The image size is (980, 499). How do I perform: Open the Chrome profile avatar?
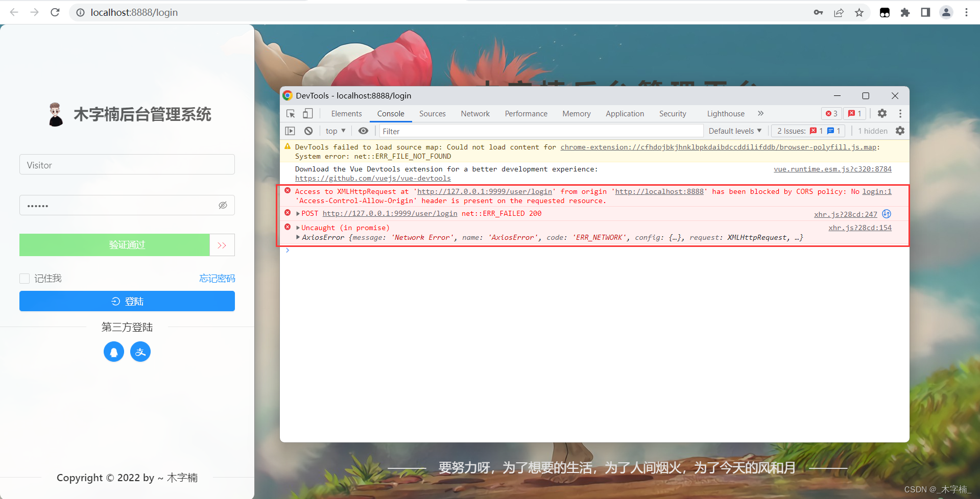coord(946,12)
